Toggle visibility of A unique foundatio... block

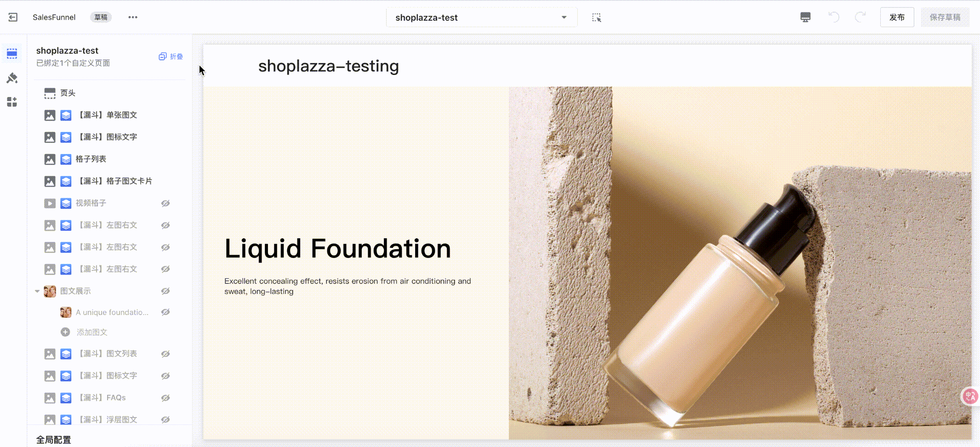click(165, 312)
